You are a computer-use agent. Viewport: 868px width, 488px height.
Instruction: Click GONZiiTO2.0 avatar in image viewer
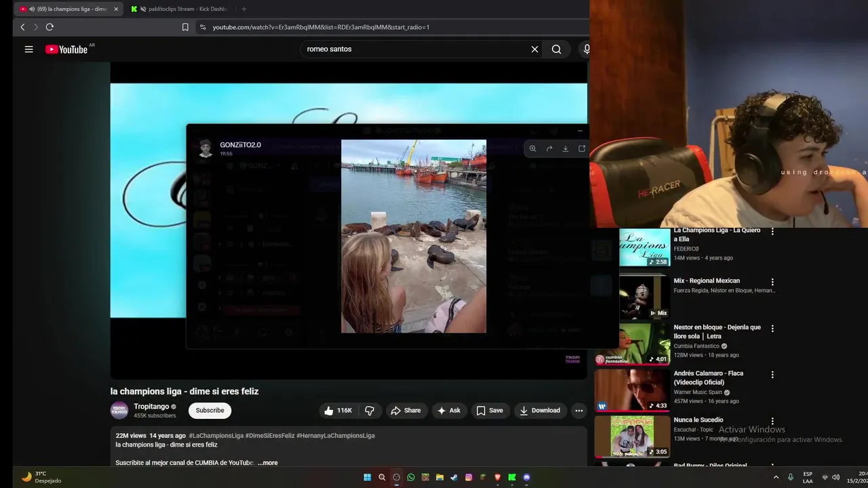coord(205,148)
